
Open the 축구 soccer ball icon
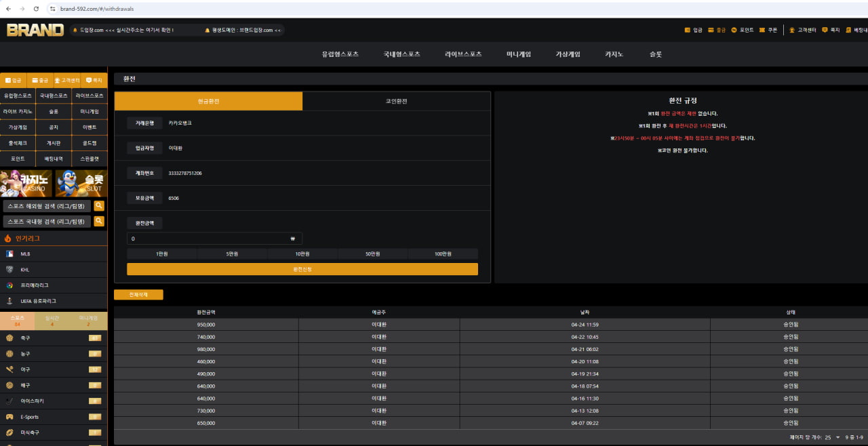pyautogui.click(x=9, y=338)
